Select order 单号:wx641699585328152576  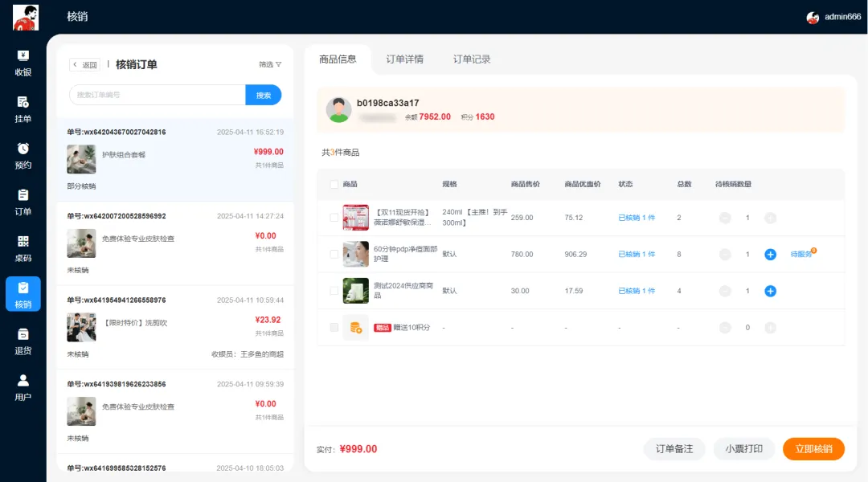pos(175,464)
